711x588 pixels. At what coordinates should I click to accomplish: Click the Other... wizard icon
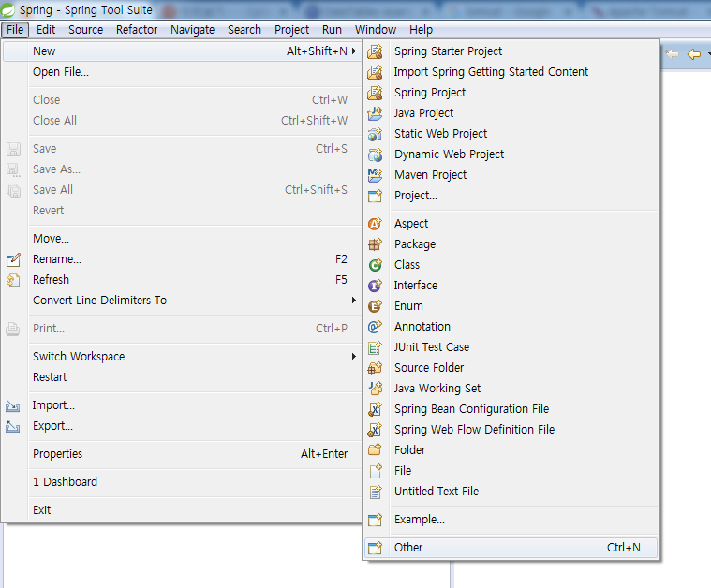tap(375, 547)
